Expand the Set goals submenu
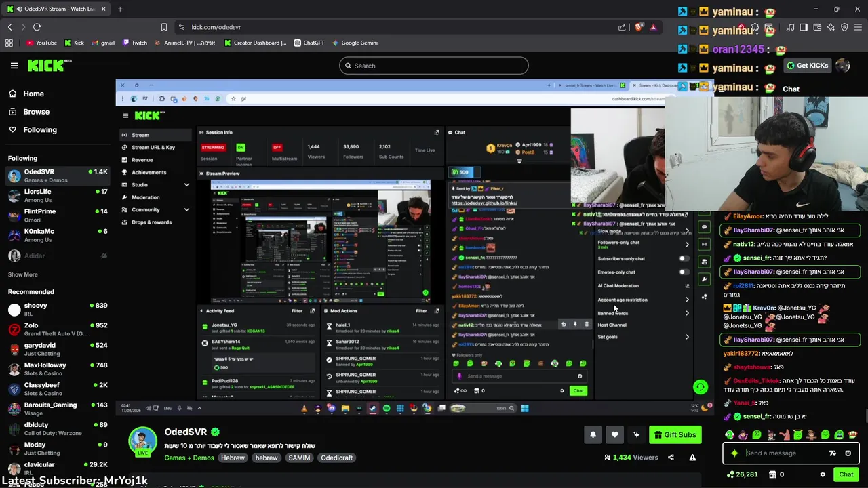The width and height of the screenshot is (868, 488). pyautogui.click(x=687, y=337)
